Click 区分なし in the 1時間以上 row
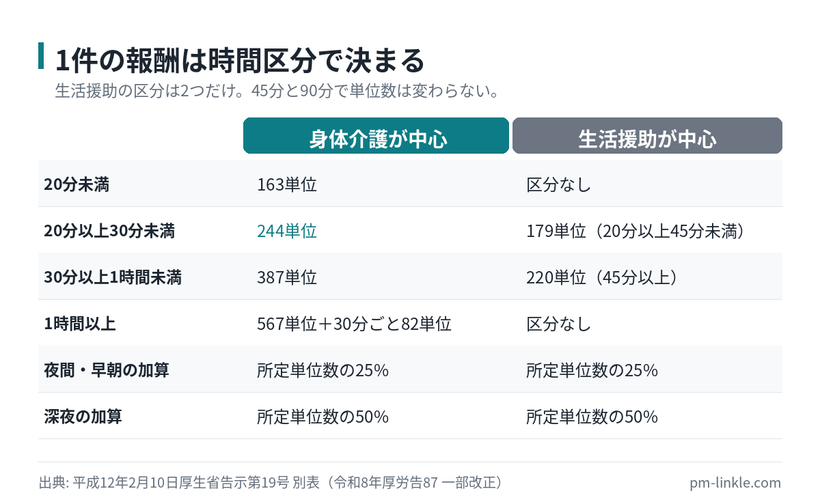Screen dimensions: 820x504 [x=558, y=324]
